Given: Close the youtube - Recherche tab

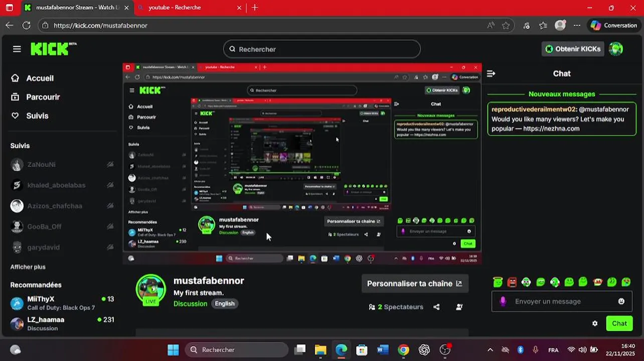Looking at the screenshot, I should coord(239,8).
